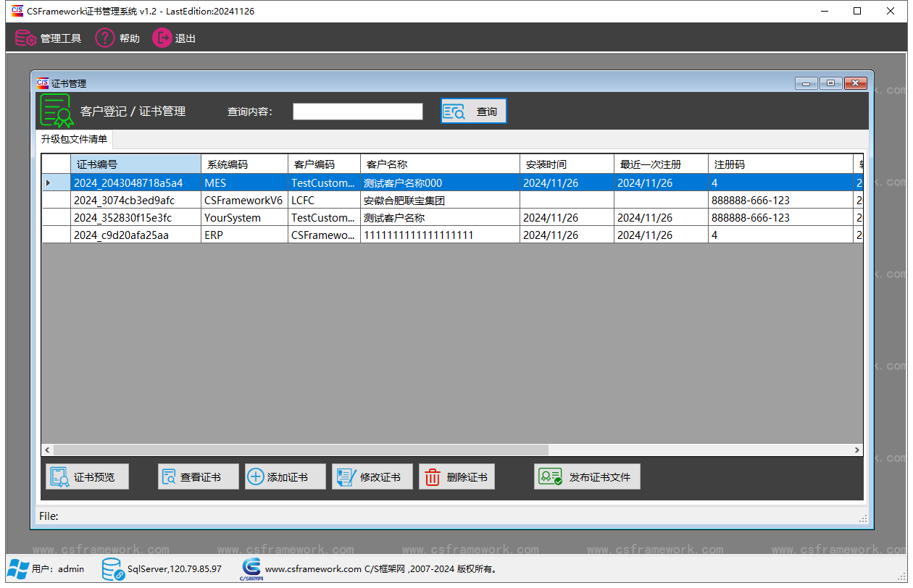Switch to the 升级包文件清单 tab
913x588 pixels.
click(x=74, y=139)
